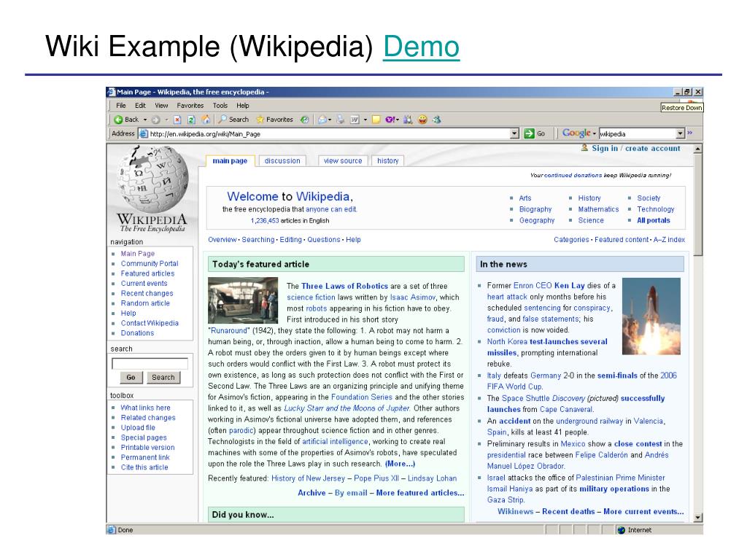The width and height of the screenshot is (747, 560).
Task: Open the Google toolbar menu dropdown
Action: 595,134
